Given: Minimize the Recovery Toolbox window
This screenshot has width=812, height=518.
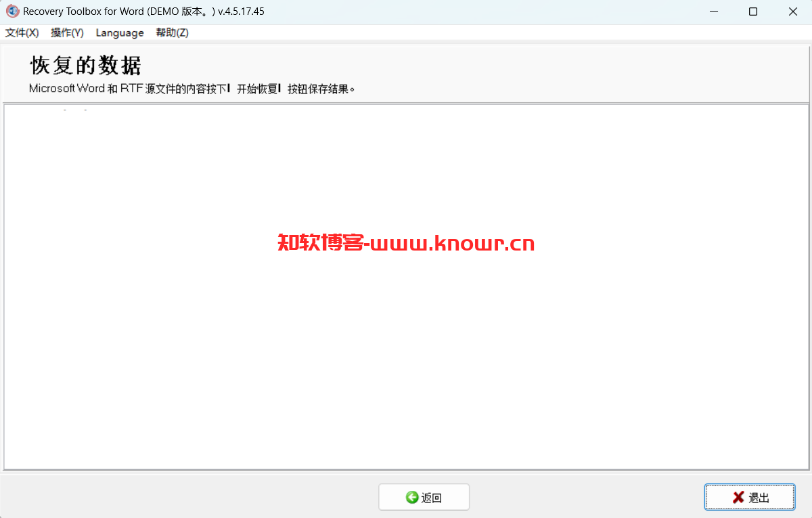Looking at the screenshot, I should coord(713,12).
